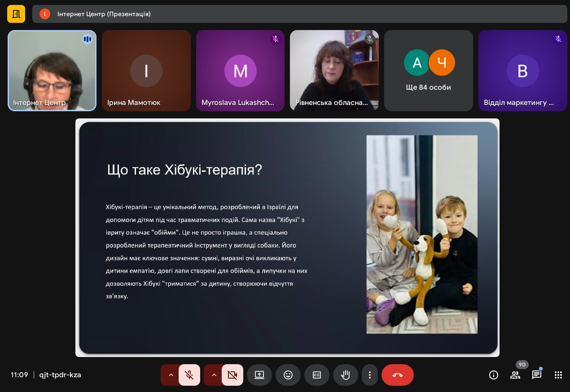The width and height of the screenshot is (570, 392).
Task: Expand audio settings arrow beside microphone
Action: [x=171, y=375]
